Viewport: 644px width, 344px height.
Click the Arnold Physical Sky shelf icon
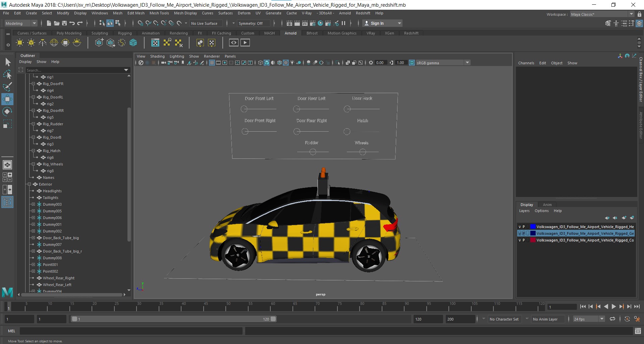[77, 43]
